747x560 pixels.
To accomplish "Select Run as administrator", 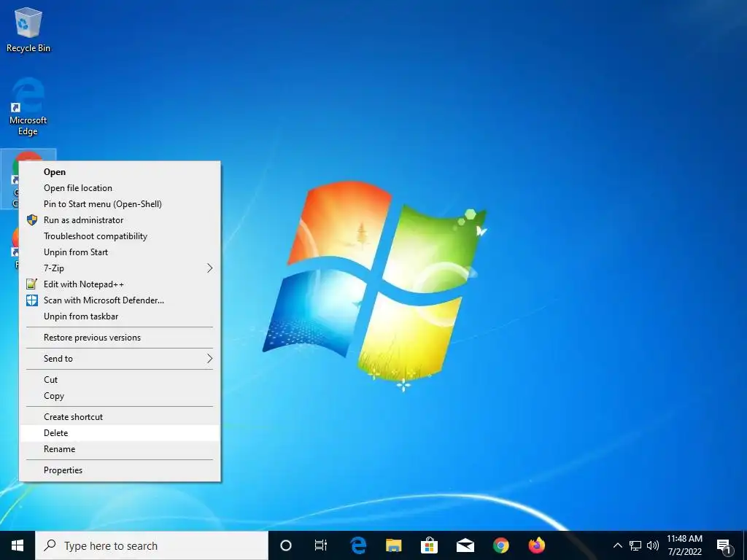I will click(x=120, y=220).
